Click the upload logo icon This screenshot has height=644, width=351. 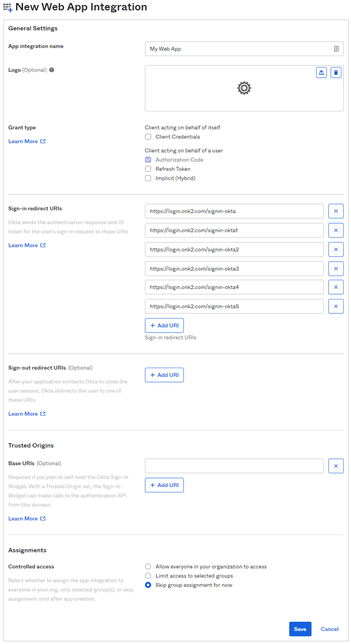click(x=321, y=72)
